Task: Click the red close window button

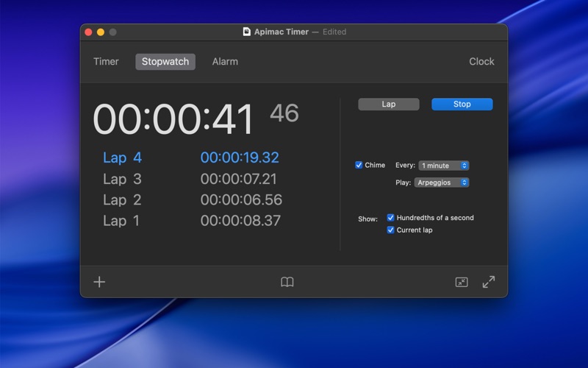Action: coord(88,32)
